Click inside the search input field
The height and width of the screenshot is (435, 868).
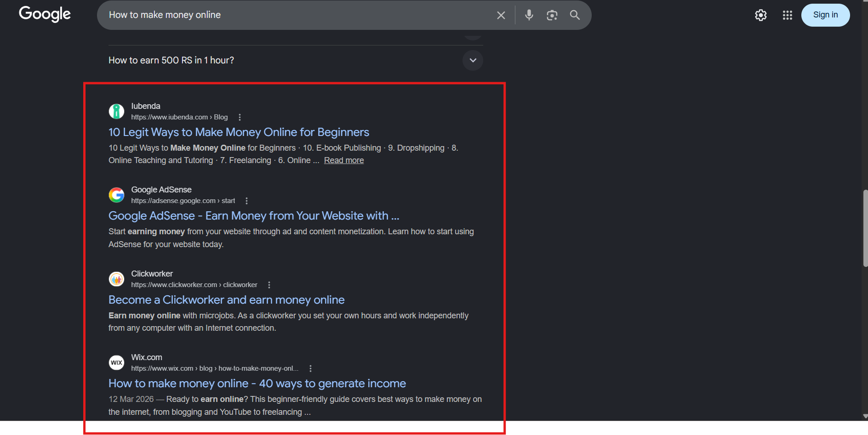(294, 15)
